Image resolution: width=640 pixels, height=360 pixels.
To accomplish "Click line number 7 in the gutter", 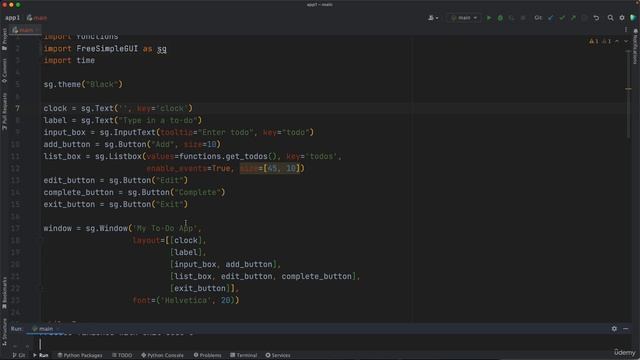I will [x=18, y=109].
